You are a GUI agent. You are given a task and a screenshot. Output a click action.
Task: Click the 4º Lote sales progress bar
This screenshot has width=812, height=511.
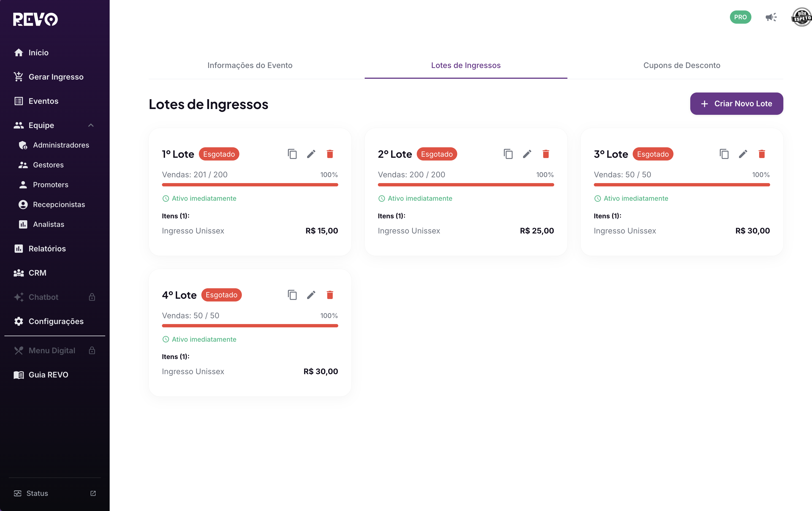[x=250, y=326]
